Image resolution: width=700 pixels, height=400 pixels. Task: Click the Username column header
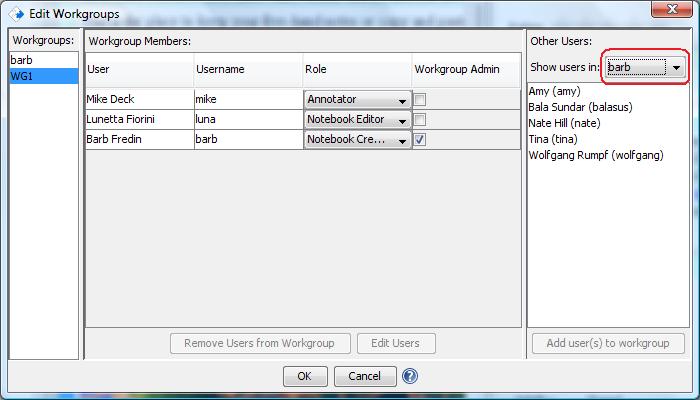(249, 70)
